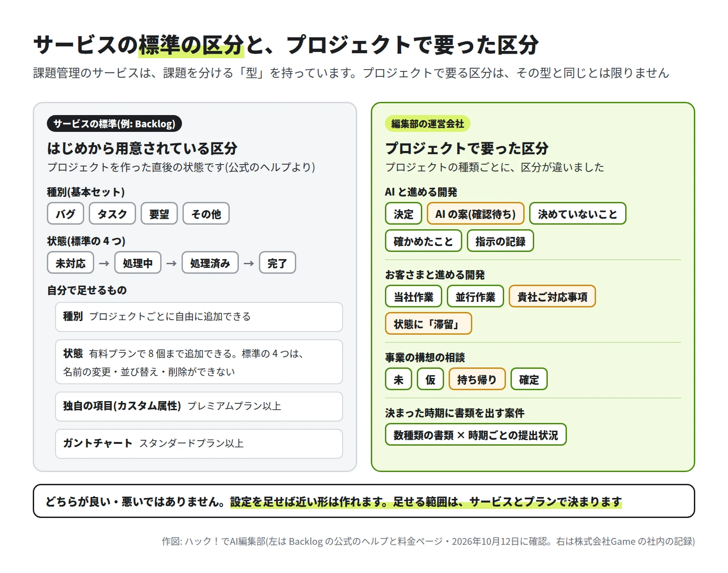Select the 未対応 status chip
This screenshot has width=728, height=573.
(x=71, y=263)
